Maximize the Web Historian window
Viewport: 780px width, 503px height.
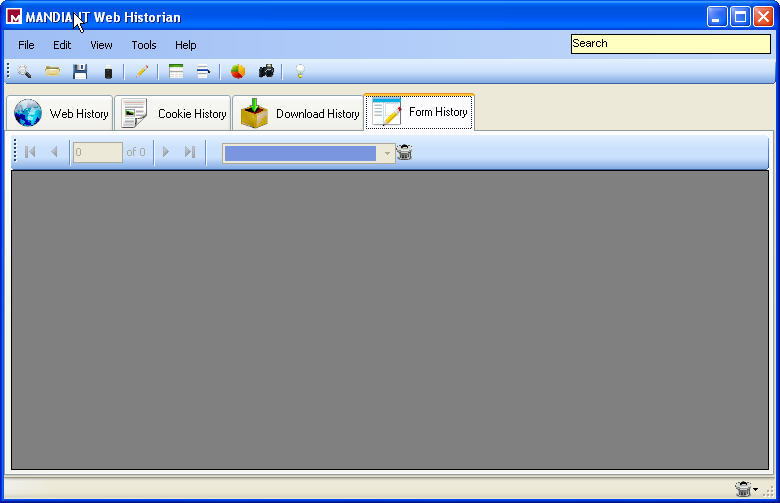[x=740, y=17]
